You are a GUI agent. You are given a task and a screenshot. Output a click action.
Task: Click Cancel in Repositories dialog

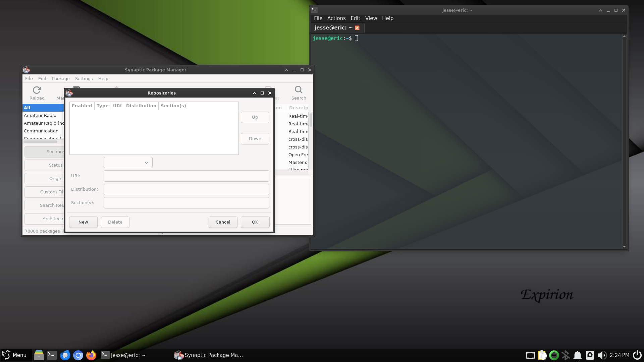(223, 222)
